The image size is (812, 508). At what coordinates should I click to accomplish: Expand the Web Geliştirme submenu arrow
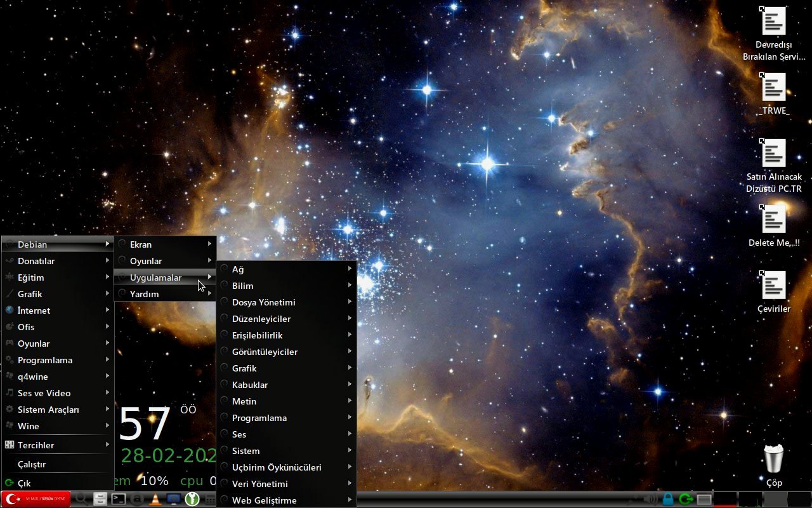[x=350, y=500]
